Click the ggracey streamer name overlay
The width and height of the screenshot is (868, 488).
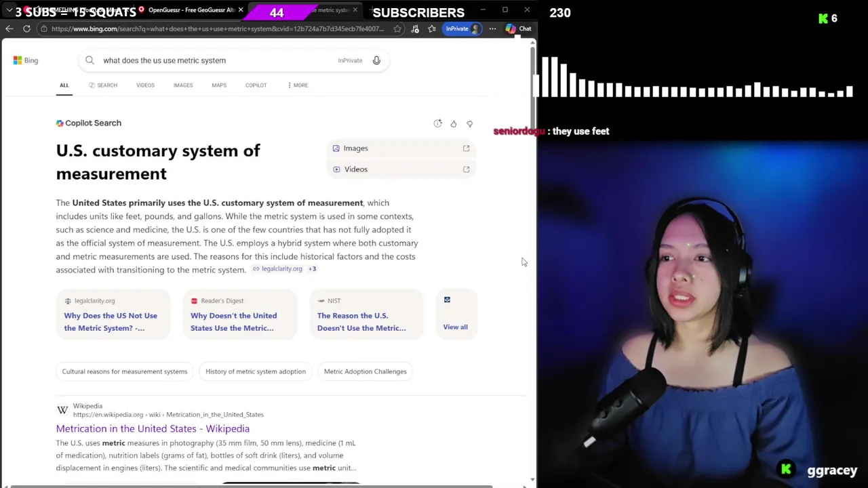pos(832,470)
